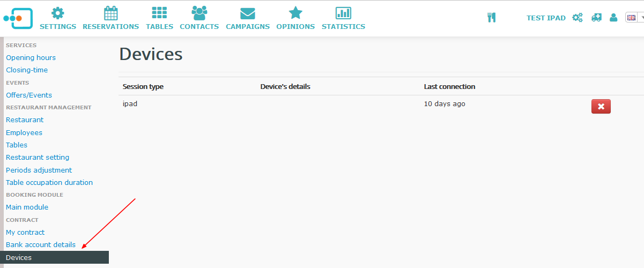Open Opinions star icon
Image resolution: width=644 pixels, height=268 pixels.
tap(295, 13)
